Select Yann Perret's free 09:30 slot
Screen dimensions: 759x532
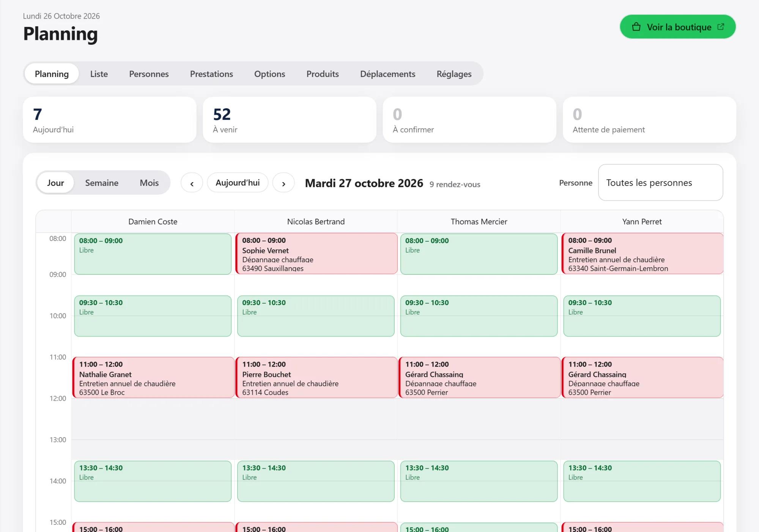[642, 316]
